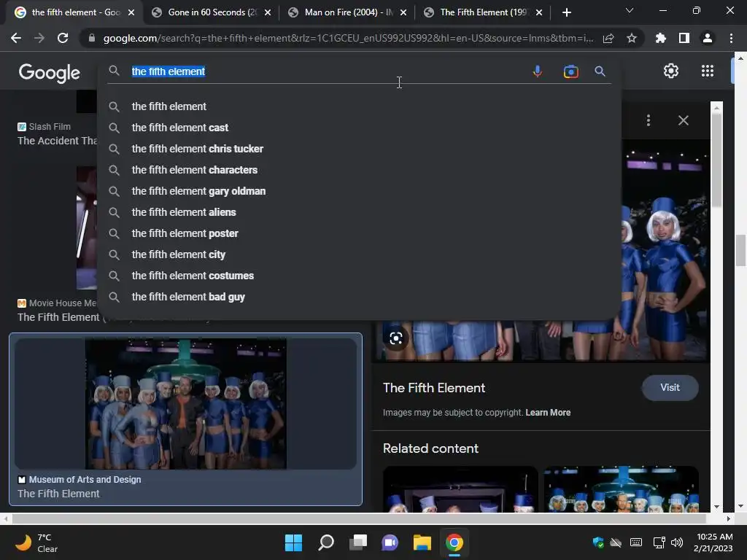Open taskbar chat video app

point(390,542)
